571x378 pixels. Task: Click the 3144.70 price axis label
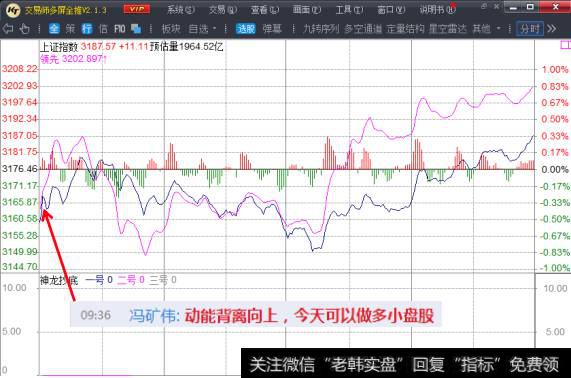pyautogui.click(x=20, y=267)
